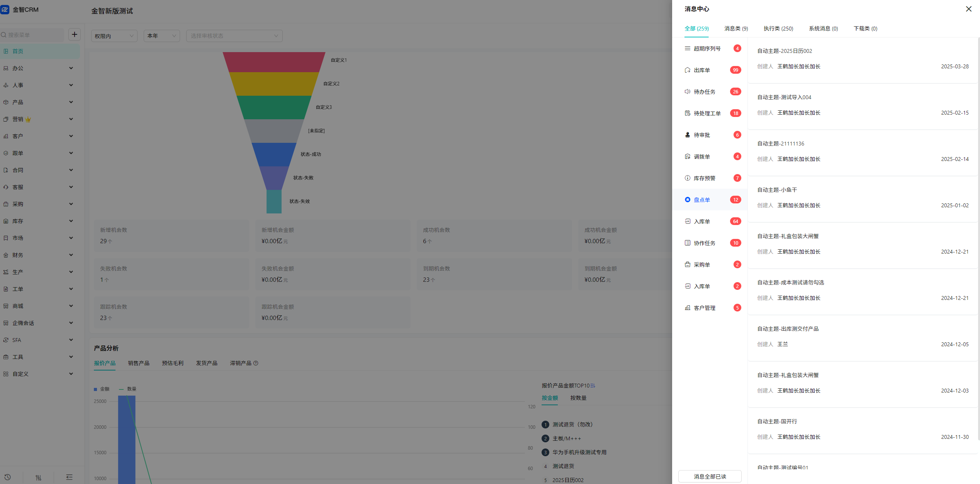Open the 选择审核状态 dropdown
Screen dimensions: 980x484
[x=234, y=36]
